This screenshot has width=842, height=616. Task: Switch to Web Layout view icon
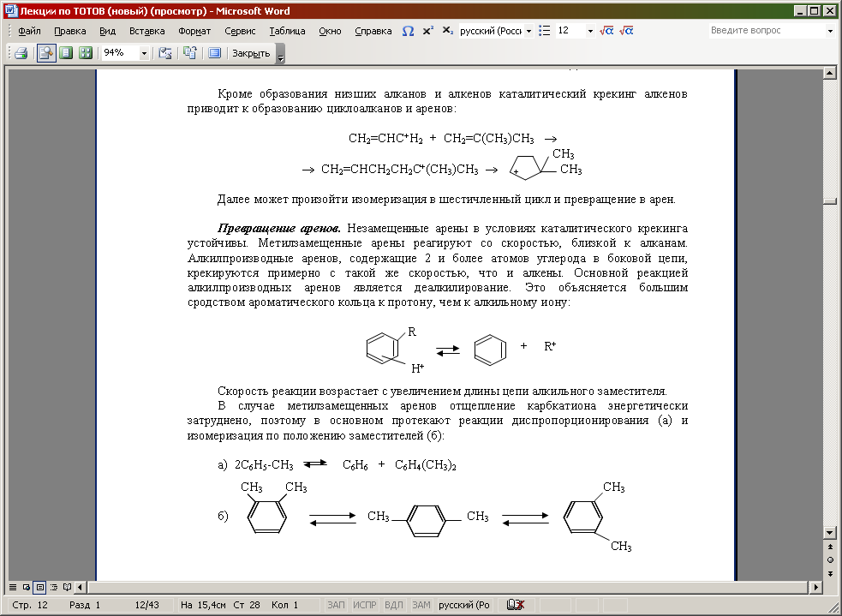click(x=26, y=588)
